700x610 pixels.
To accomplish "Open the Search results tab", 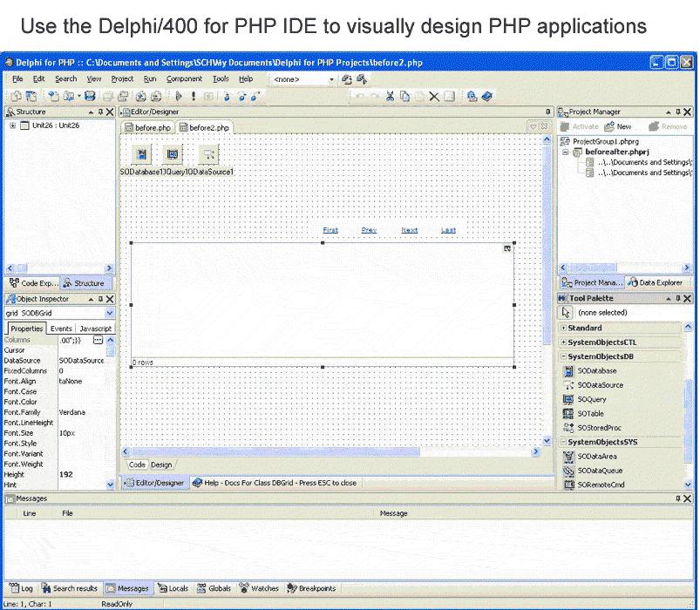I will click(70, 588).
